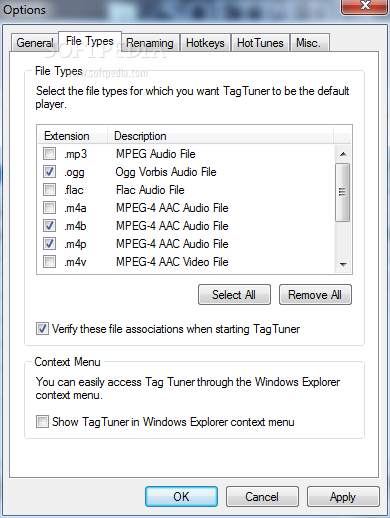Image resolution: width=390 pixels, height=518 pixels.
Task: Enable Show TagTuner in Explorer context menu
Action: [42, 422]
